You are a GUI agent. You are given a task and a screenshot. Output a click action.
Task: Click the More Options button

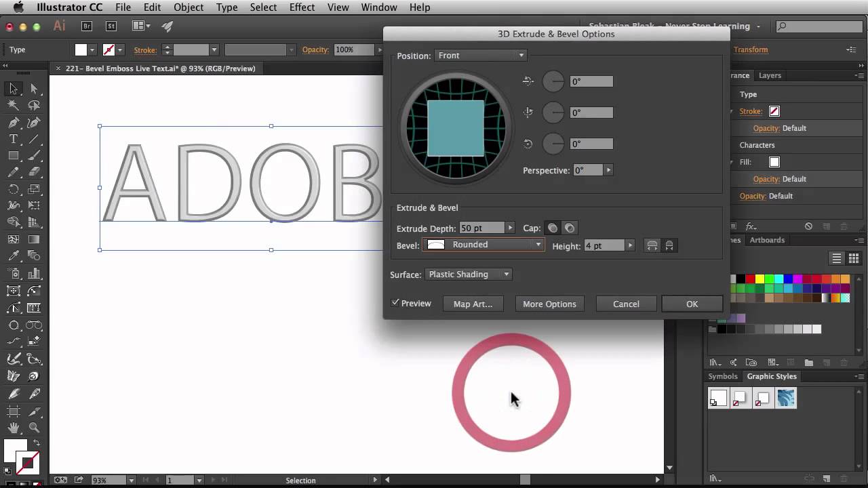pos(549,304)
